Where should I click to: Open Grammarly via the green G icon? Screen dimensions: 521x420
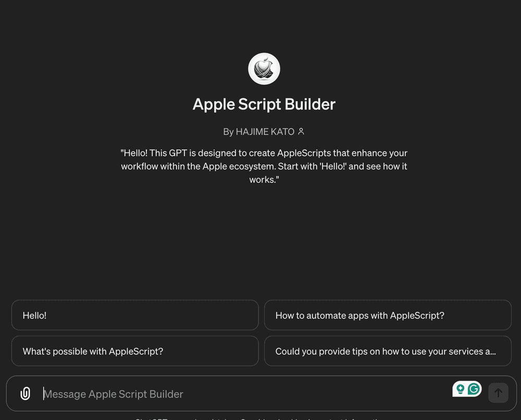pyautogui.click(x=473, y=389)
